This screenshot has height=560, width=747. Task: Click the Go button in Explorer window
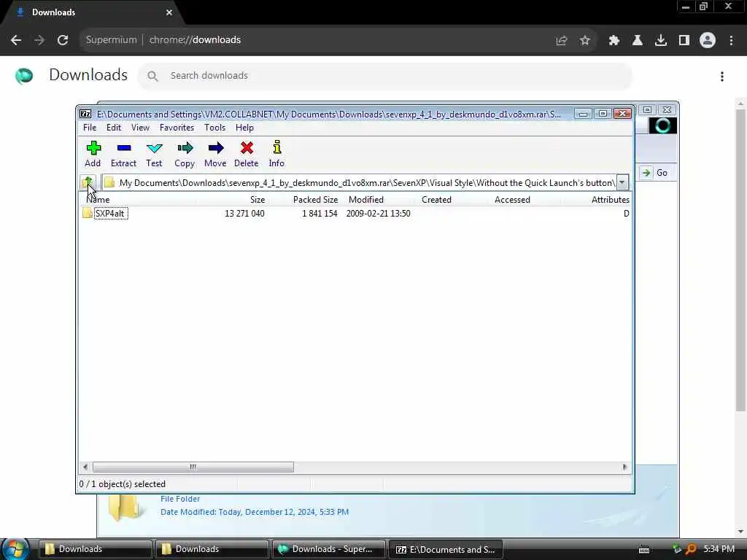coord(656,173)
